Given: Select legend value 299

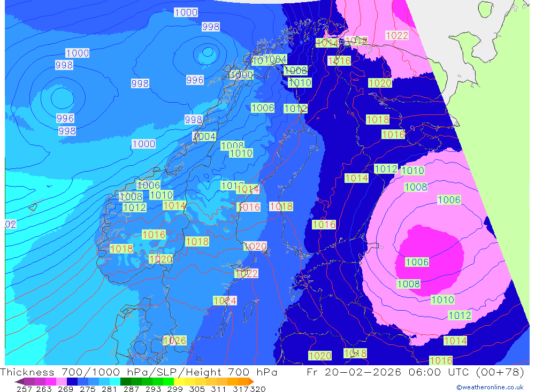Looking at the screenshot, I should pyautogui.click(x=175, y=389).
